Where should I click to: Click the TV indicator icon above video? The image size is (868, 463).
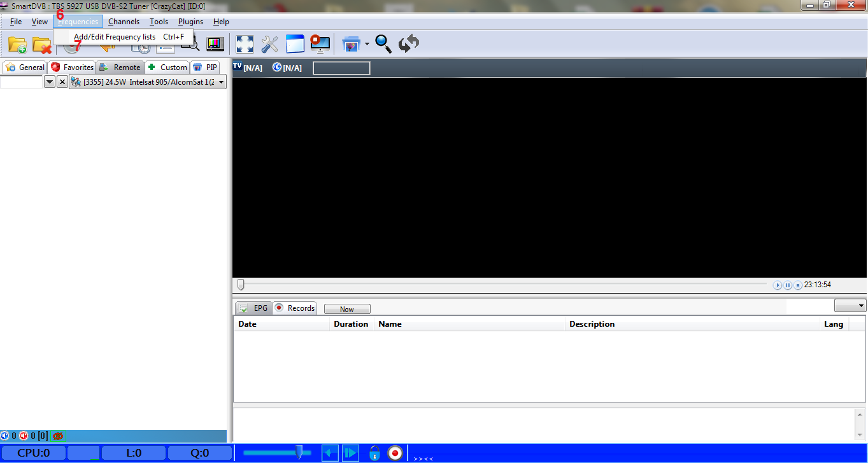click(x=238, y=66)
